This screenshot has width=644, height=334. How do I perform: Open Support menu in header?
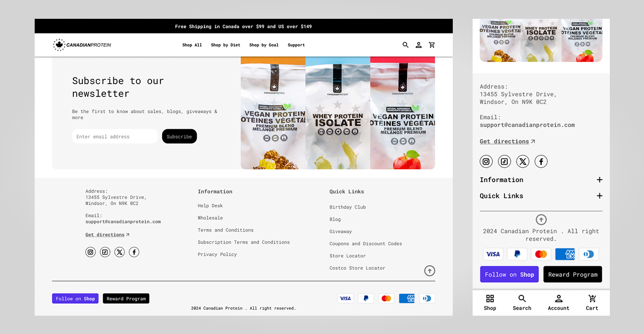296,45
